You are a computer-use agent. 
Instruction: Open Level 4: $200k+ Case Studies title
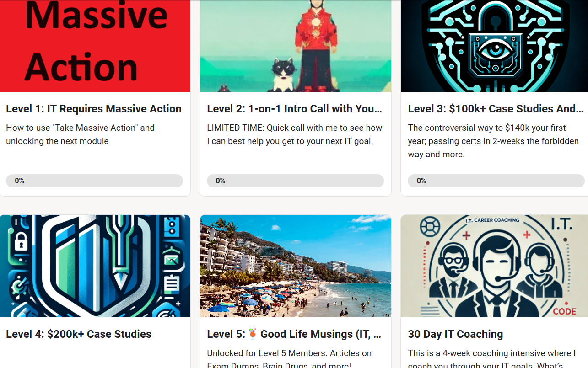pyautogui.click(x=79, y=334)
